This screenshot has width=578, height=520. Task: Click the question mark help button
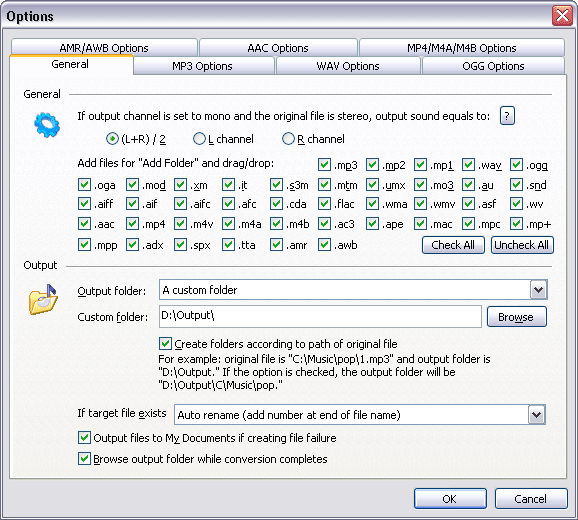[507, 116]
